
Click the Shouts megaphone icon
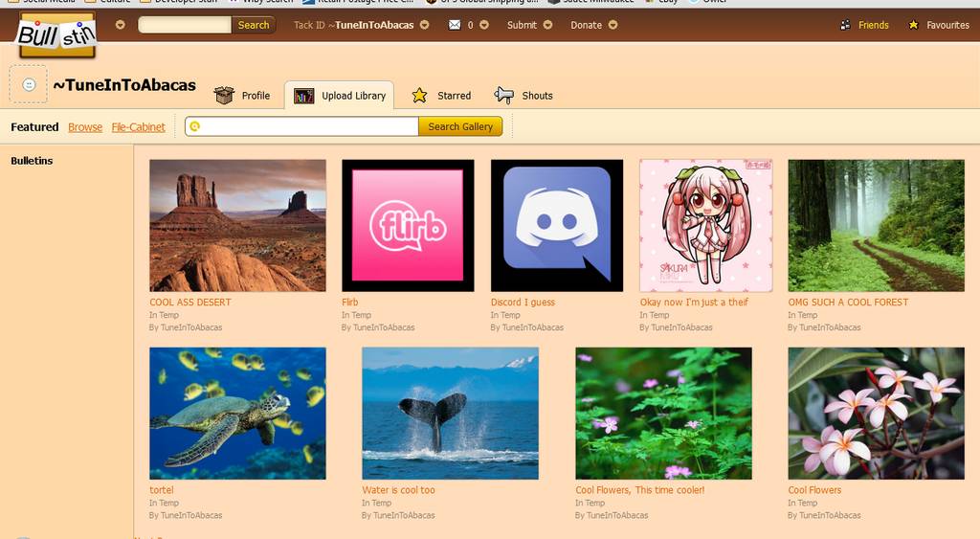click(x=503, y=95)
